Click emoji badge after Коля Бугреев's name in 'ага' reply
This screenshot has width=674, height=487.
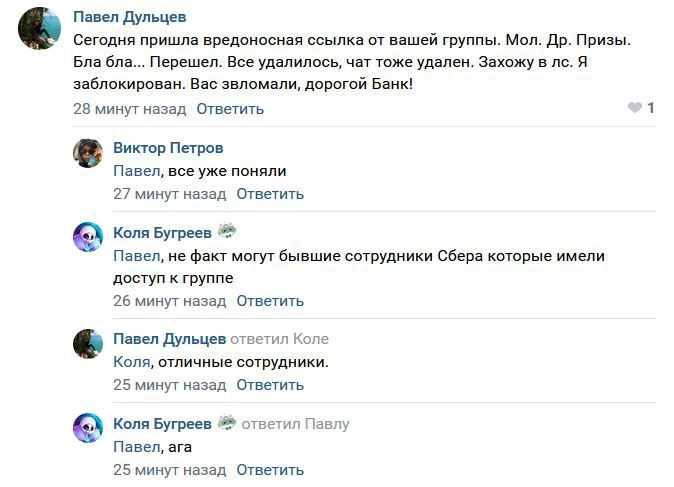pyautogui.click(x=228, y=422)
